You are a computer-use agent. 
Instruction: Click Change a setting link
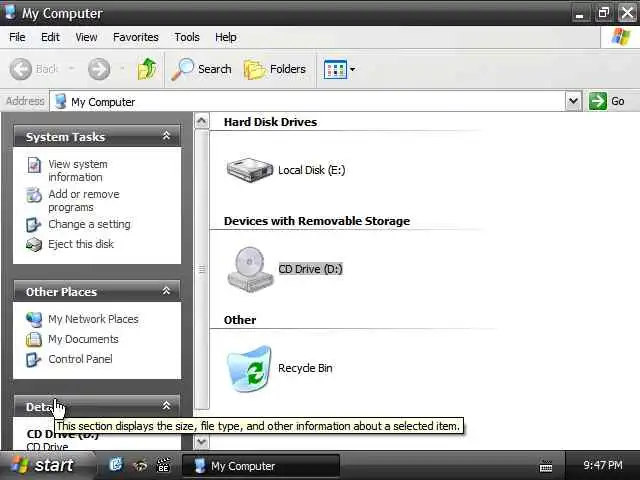tap(89, 224)
